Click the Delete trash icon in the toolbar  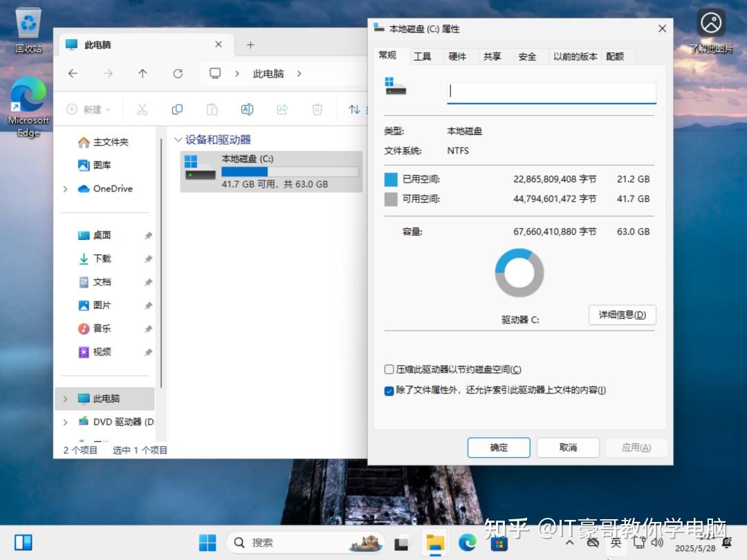(x=317, y=109)
